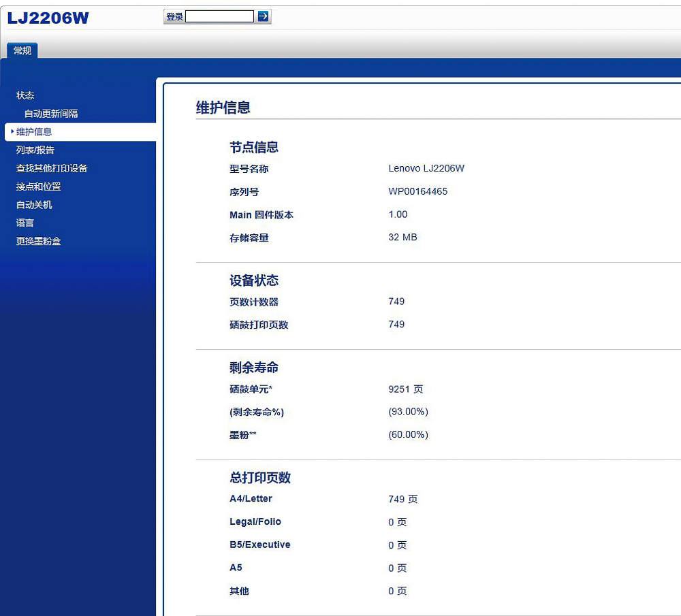This screenshot has width=681, height=616.
Task: Select the highlighted 维护信息 sidebar item
Action: [33, 132]
